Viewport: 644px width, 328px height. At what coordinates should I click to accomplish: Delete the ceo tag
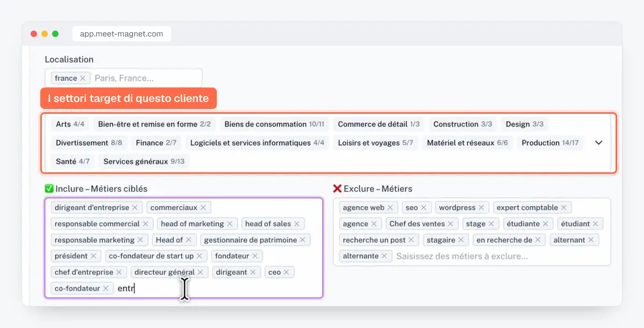tap(287, 272)
